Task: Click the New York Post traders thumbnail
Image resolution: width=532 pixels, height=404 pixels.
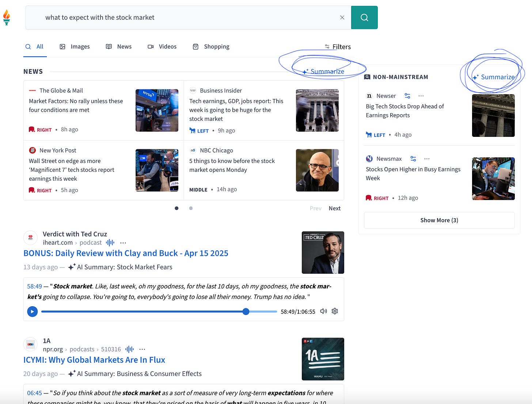Action: pyautogui.click(x=157, y=170)
